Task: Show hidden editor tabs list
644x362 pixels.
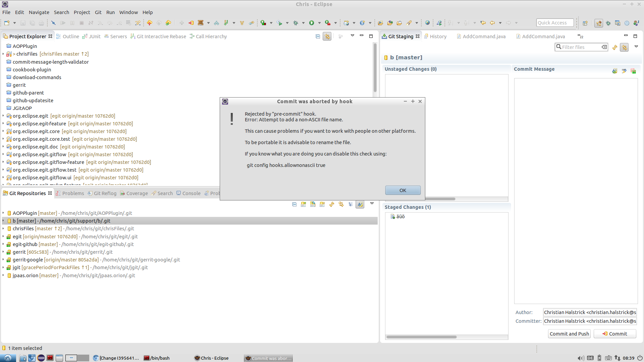Action: coord(580,36)
